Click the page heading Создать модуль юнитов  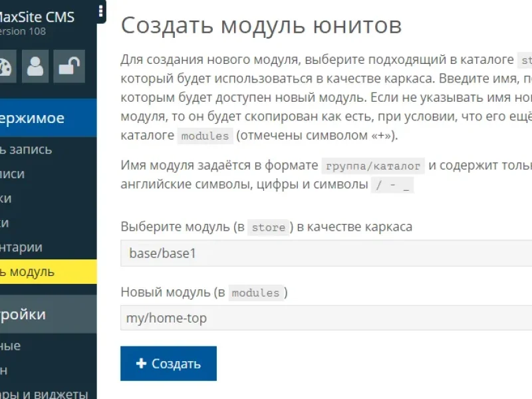pyautogui.click(x=261, y=25)
